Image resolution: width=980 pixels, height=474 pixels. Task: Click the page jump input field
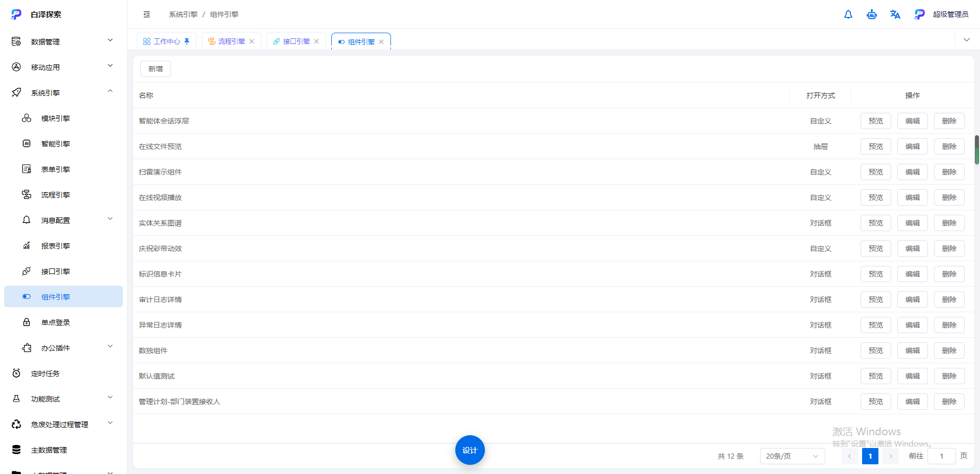(x=942, y=456)
